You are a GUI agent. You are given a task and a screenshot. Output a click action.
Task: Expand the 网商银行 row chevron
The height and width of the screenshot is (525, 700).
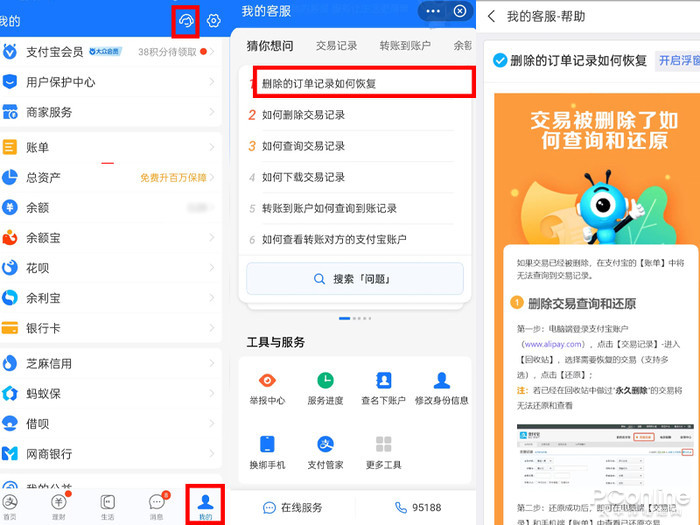(x=212, y=454)
